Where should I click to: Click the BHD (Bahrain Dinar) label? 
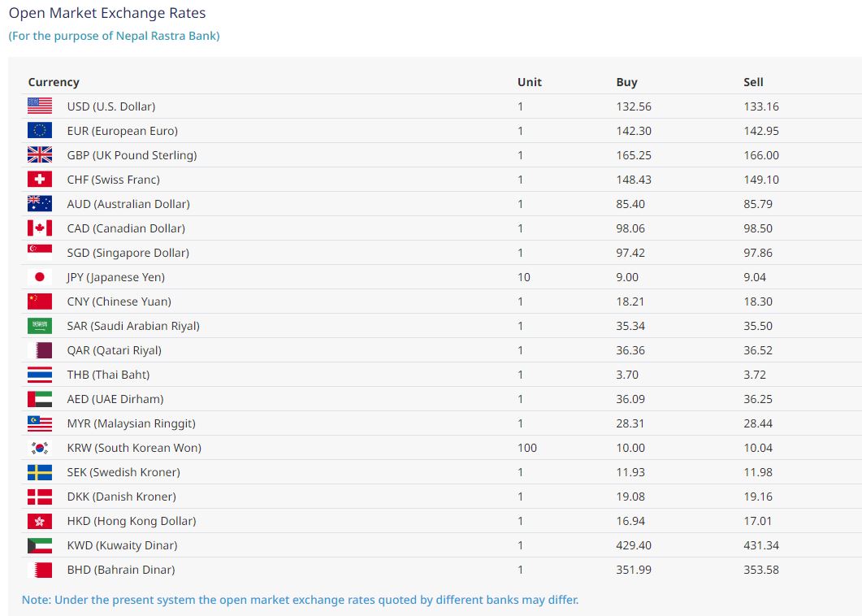pyautogui.click(x=121, y=570)
